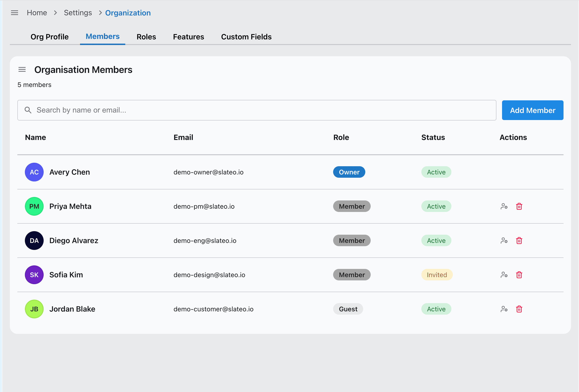Click Diego Alvarez's Active status badge
Image resolution: width=579 pixels, height=392 pixels.
point(436,241)
